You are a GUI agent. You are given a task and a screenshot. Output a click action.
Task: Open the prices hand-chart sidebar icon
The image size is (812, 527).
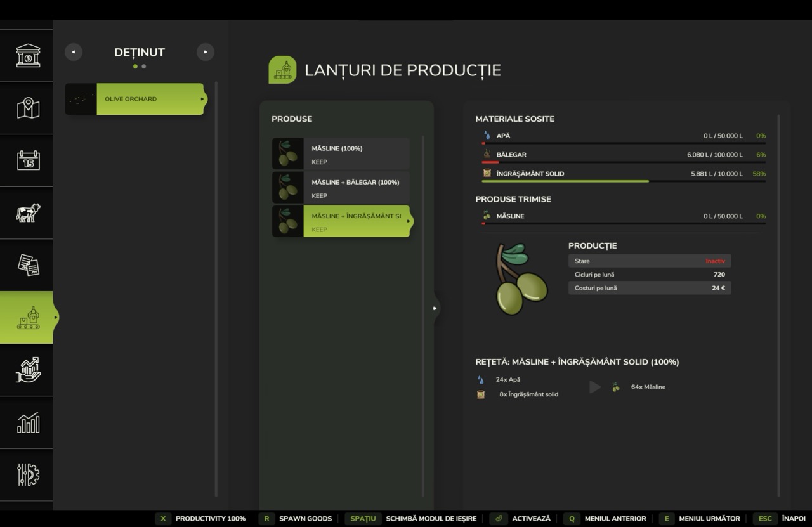[x=28, y=370]
